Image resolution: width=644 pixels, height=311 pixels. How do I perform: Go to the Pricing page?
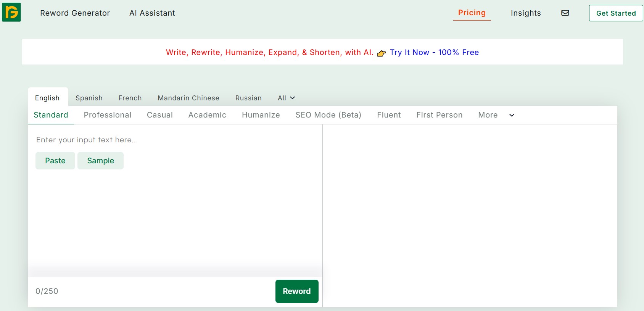472,13
